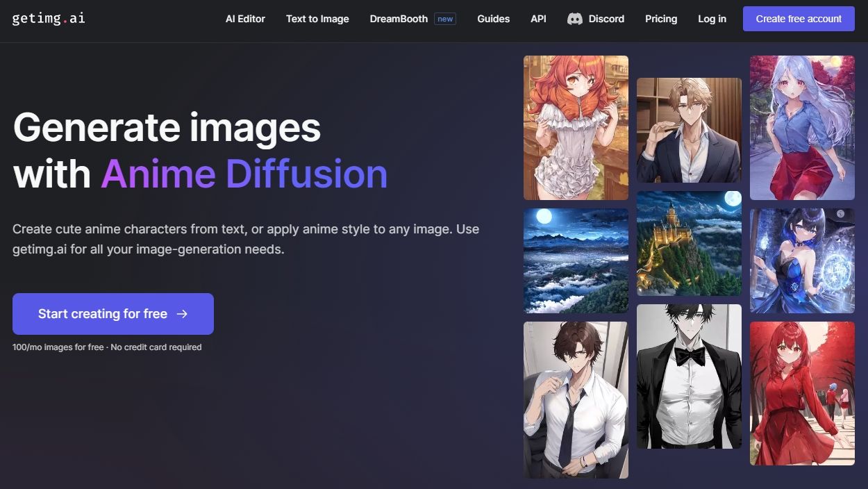The image size is (868, 489).
Task: Click Create free account button
Action: point(799,19)
